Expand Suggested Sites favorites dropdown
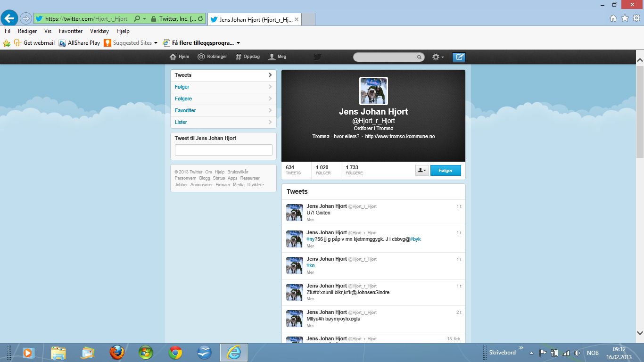The width and height of the screenshot is (644, 362). tap(156, 43)
